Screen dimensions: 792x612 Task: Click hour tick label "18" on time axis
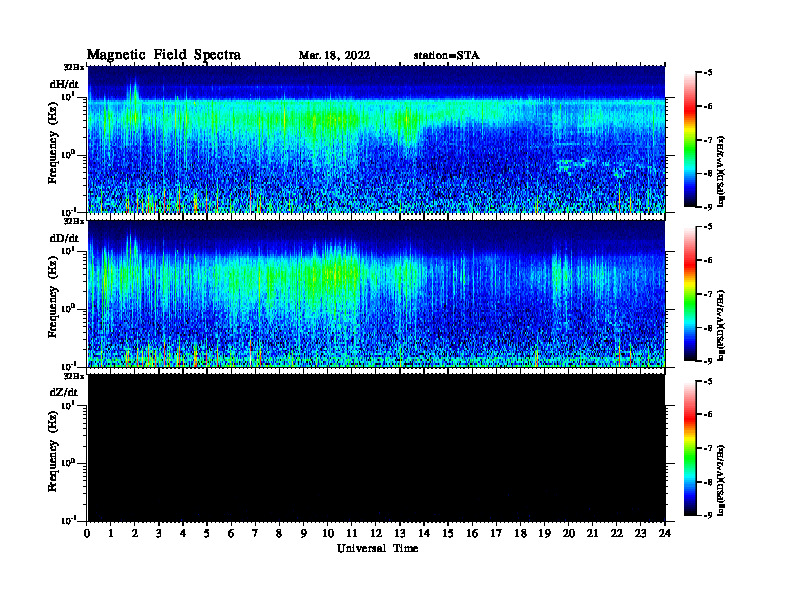[520, 534]
